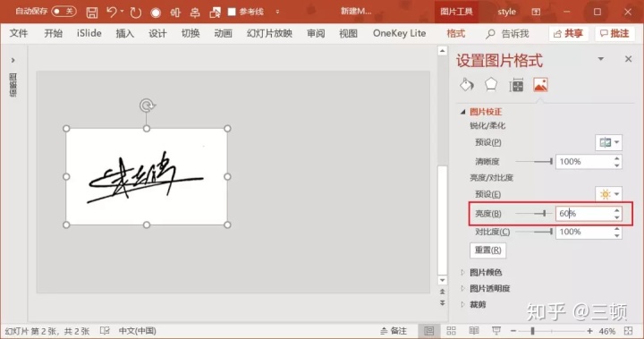Switch to the 切换 tab
This screenshot has height=339, width=644.
tap(191, 33)
